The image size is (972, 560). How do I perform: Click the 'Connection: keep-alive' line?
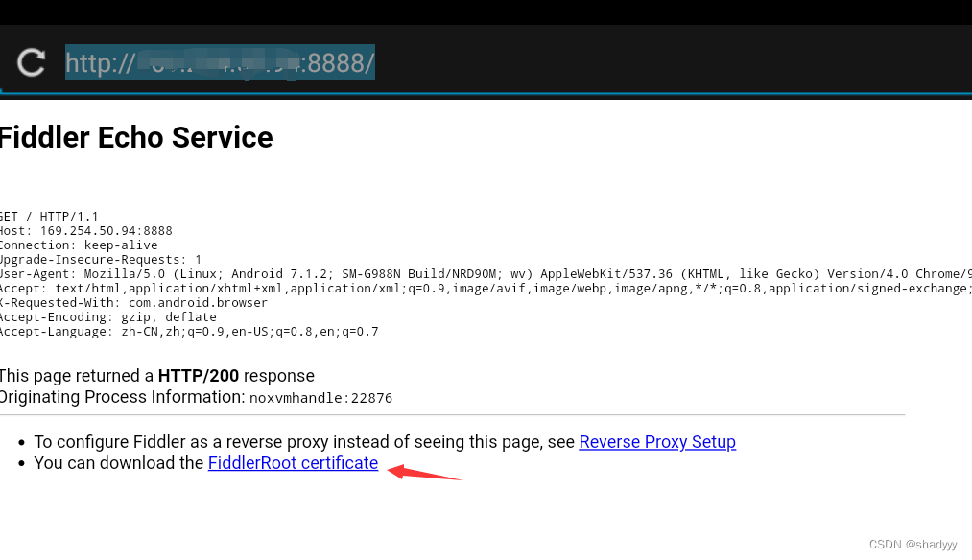click(x=79, y=245)
